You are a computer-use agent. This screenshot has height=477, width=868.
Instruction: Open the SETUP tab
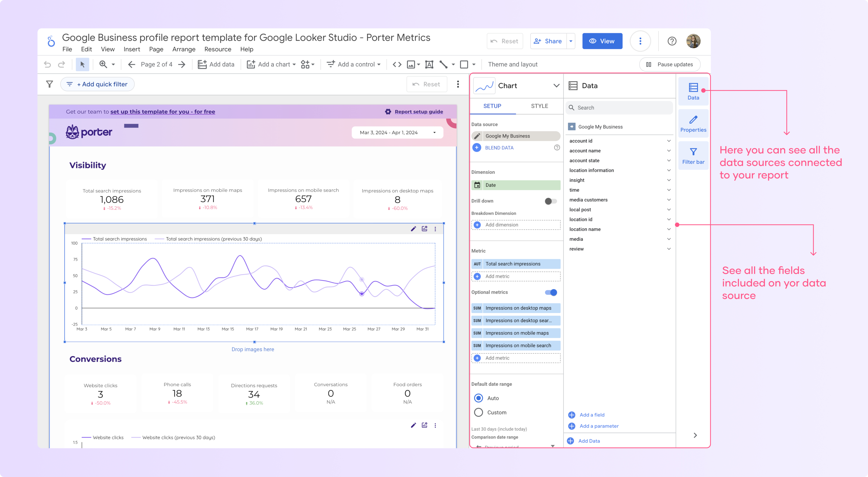click(x=492, y=106)
